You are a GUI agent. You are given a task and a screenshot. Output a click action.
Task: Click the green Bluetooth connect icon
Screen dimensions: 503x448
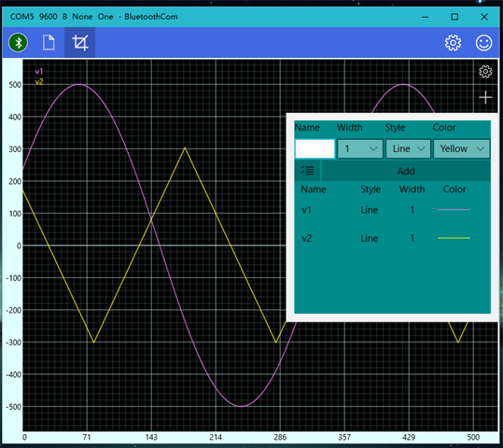click(x=18, y=42)
